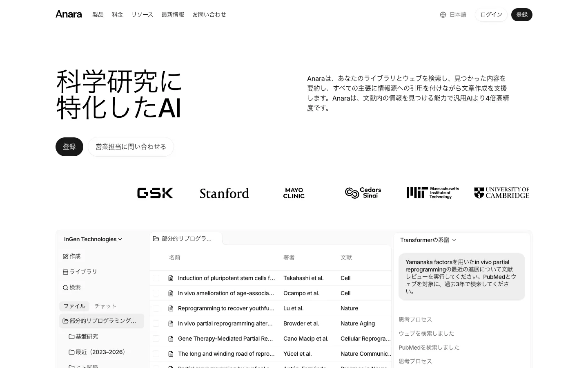The height and width of the screenshot is (368, 588).
Task: Click document icon of The long and winding row
Action: (x=171, y=354)
